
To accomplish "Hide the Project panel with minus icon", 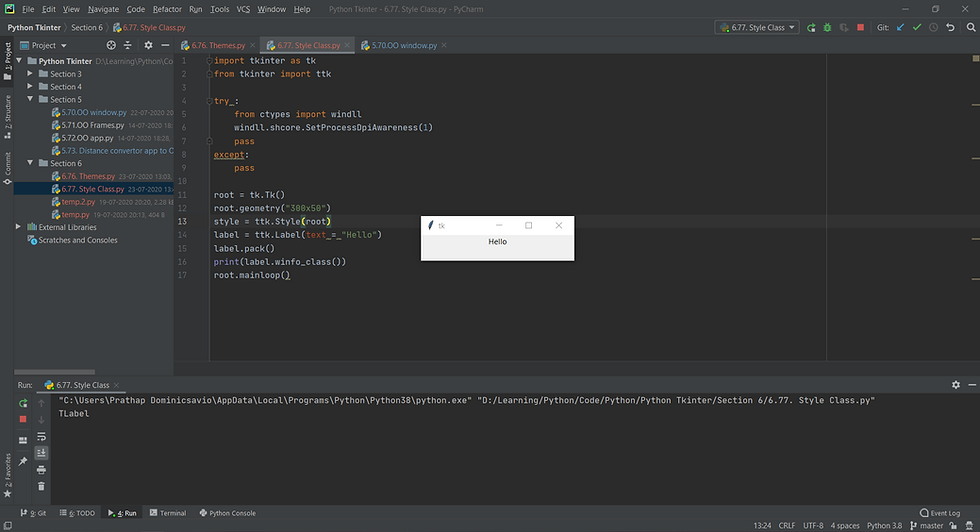I will (165, 45).
